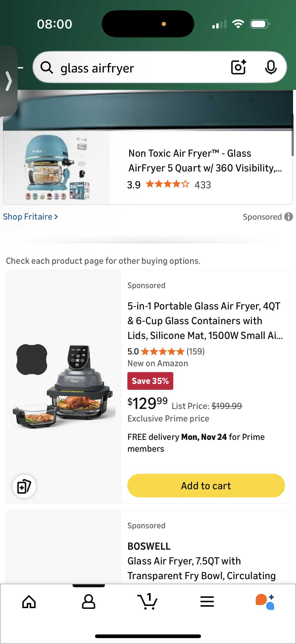
Task: Tap the camera lens search icon
Action: (239, 67)
